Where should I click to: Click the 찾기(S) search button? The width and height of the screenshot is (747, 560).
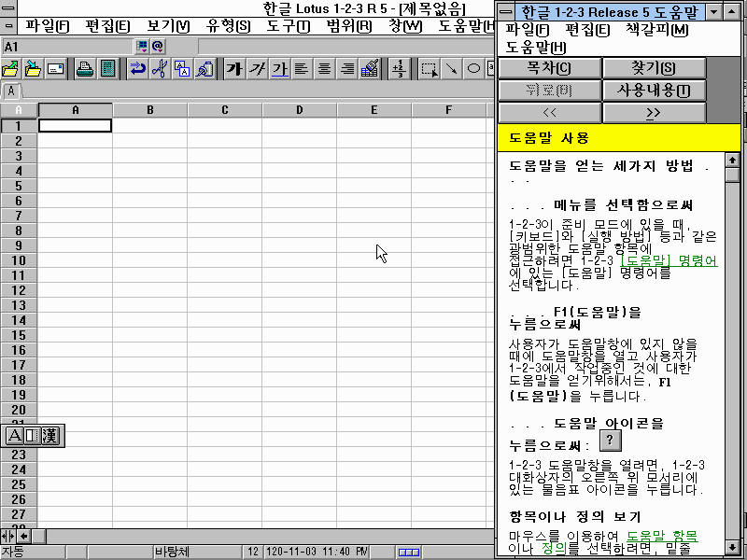pos(655,67)
